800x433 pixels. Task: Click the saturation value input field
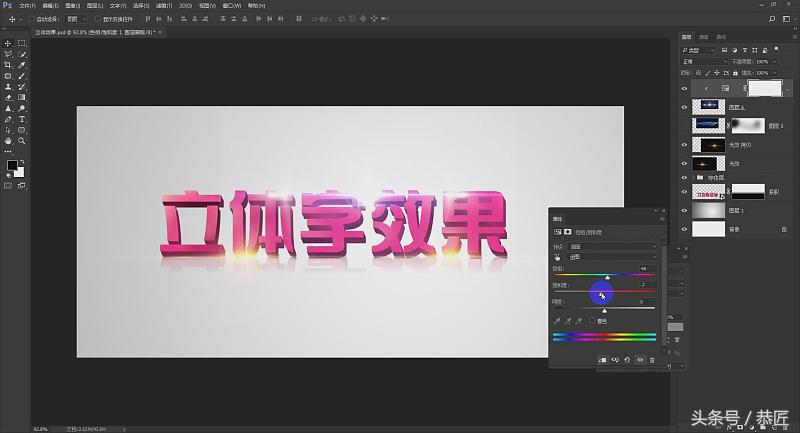click(x=647, y=285)
